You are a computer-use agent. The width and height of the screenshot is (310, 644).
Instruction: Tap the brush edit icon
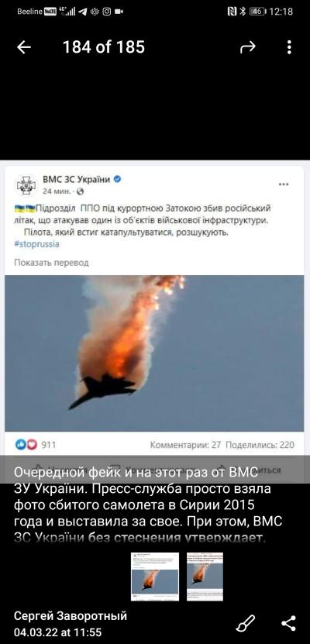[x=246, y=624]
